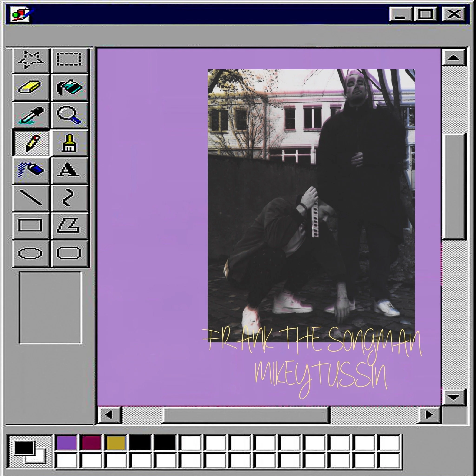
Task: Activate the Magnifier tool
Action: [69, 115]
